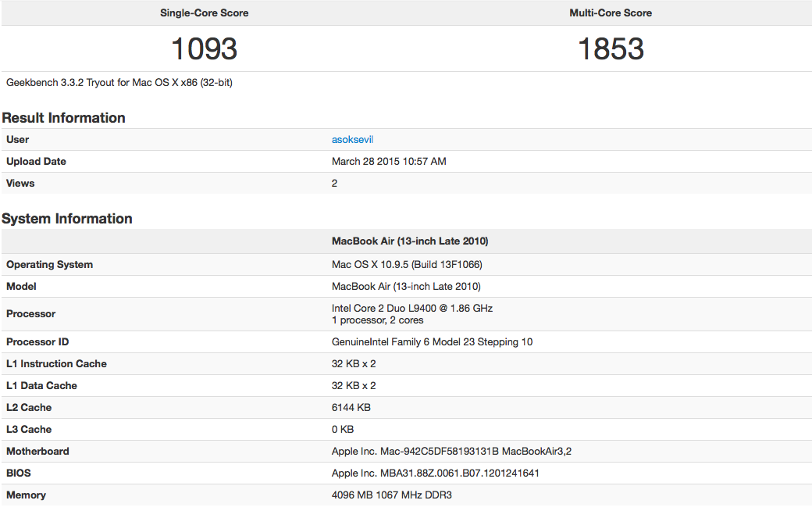The image size is (812, 511).
Task: Select the single-core score value 1093
Action: click(204, 48)
